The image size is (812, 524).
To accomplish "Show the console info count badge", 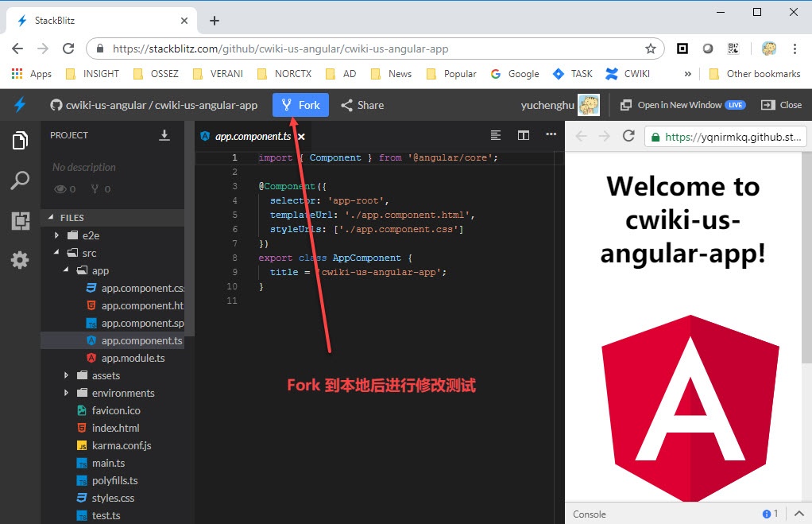I will (770, 514).
